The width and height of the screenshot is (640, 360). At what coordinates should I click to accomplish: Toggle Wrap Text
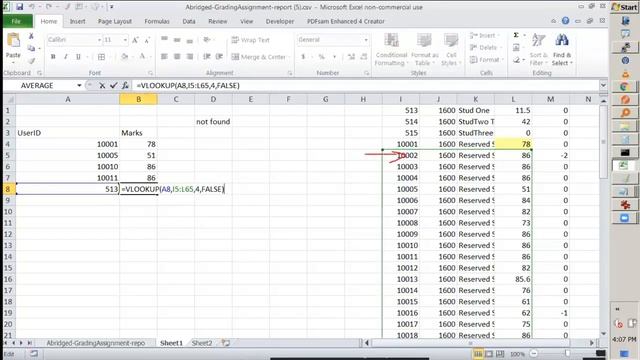tap(250, 40)
